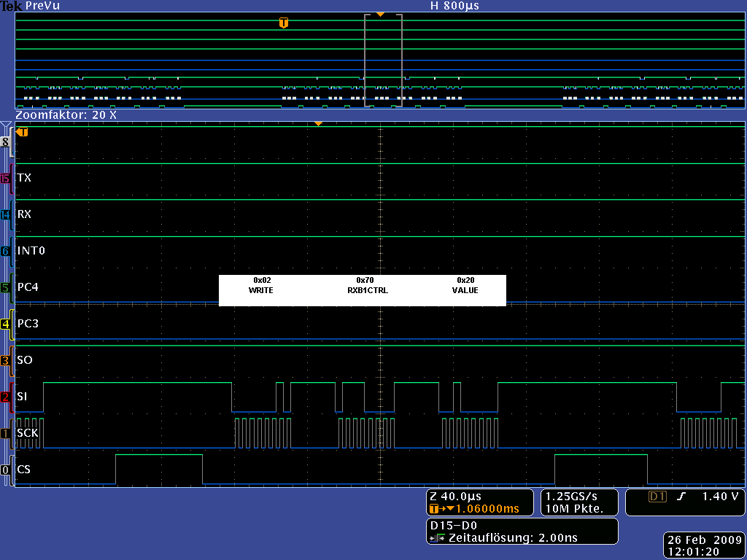Click the 0x70 RXB1CTRL annotation label
Image resolution: width=747 pixels, height=560 pixels.
point(368,285)
